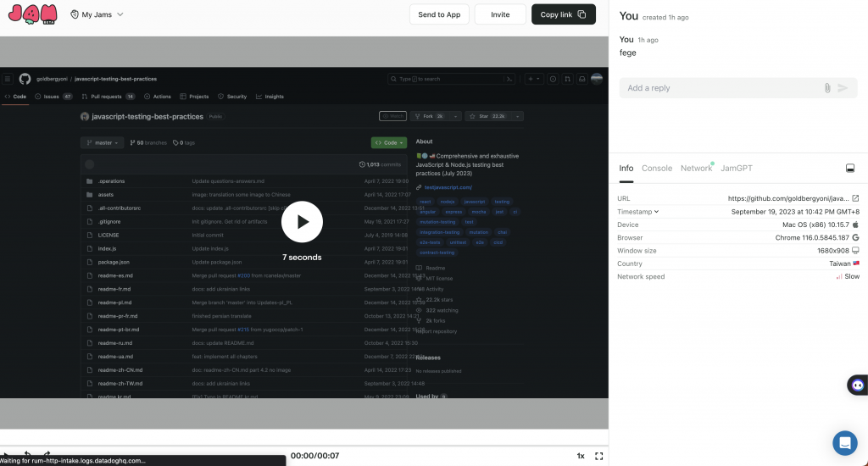Click the "1680x908" window size value

click(833, 251)
